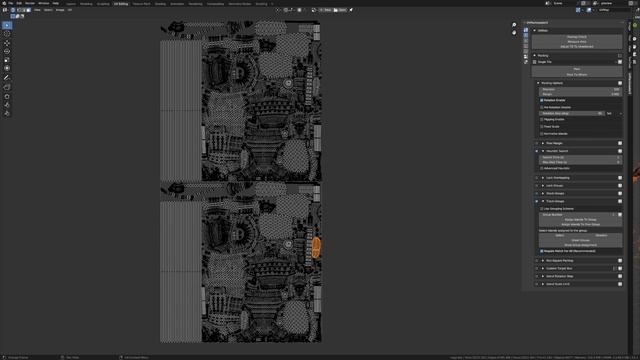Expand the Stack Groups subpanel
This screenshot has height=360, width=640.
(543, 193)
